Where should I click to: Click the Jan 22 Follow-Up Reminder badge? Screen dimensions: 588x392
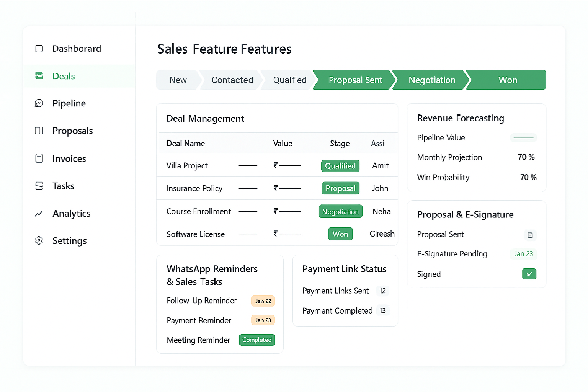263,301
